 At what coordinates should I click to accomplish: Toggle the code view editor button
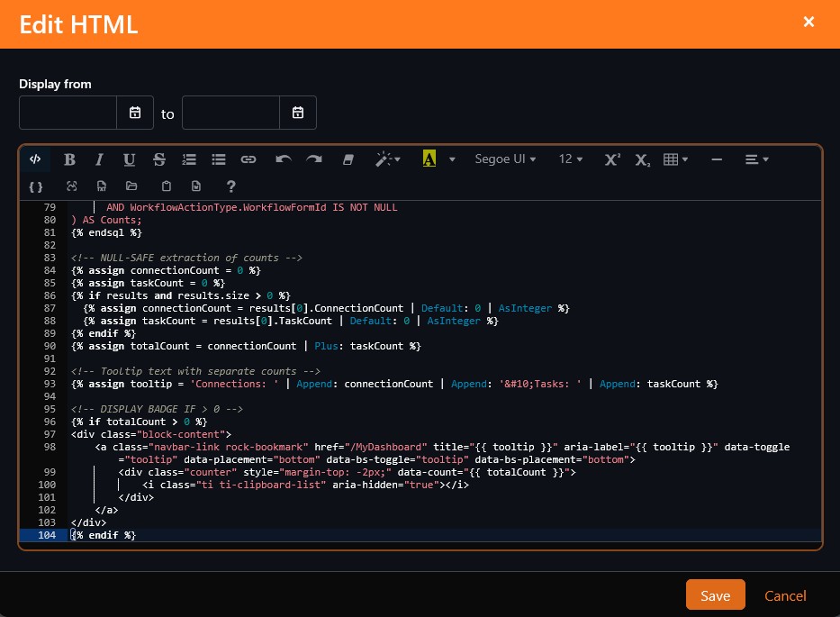pos(35,159)
